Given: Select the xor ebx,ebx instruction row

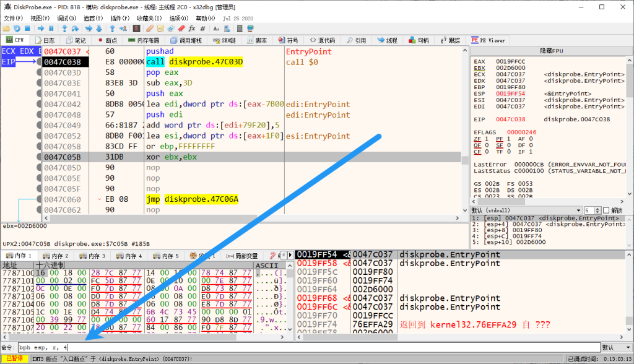Looking at the screenshot, I should point(251,157).
